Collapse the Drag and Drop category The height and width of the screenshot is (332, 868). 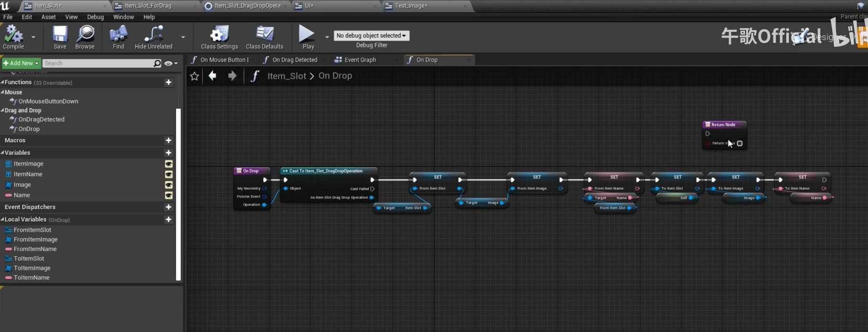[2, 111]
